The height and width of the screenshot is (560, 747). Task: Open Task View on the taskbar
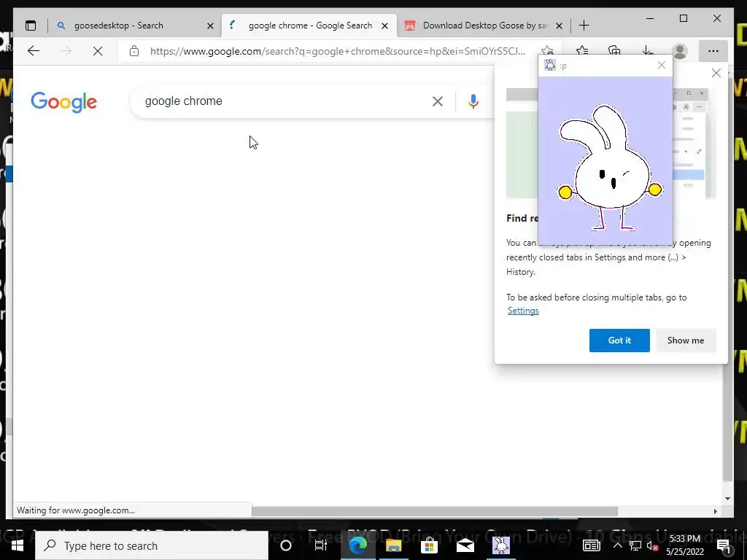point(321,545)
